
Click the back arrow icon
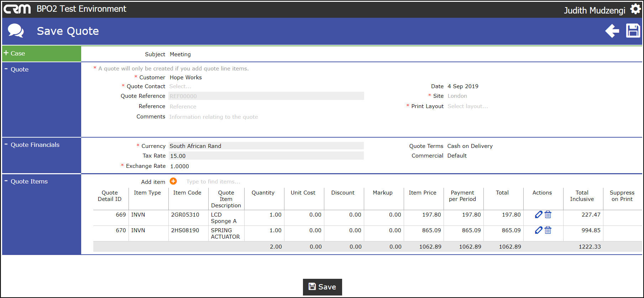point(612,31)
